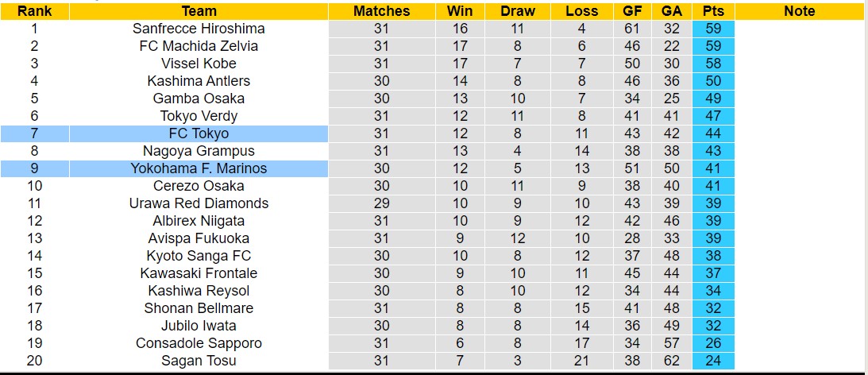Open FC Machida Zelvia team row
Viewport: 868px width, 375px height.
click(x=199, y=46)
